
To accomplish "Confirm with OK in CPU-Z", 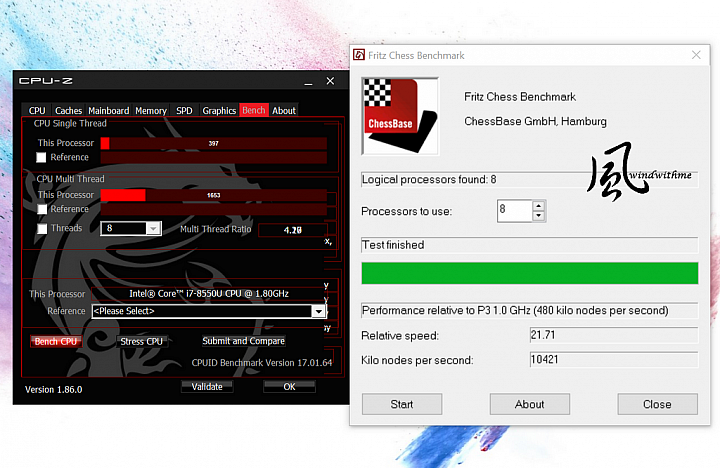I will tap(289, 387).
